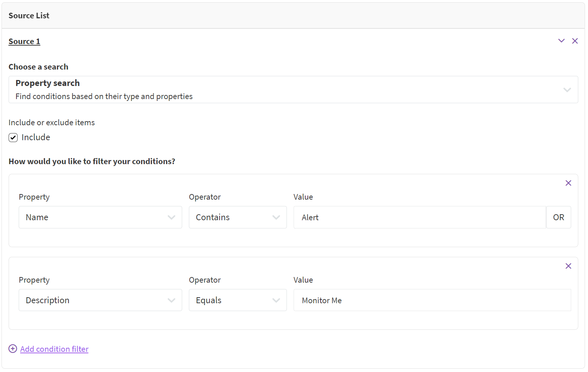Change the Contains operator dropdown

(238, 217)
